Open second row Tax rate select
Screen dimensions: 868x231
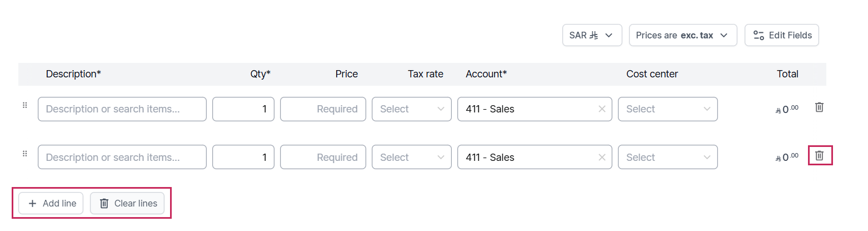pyautogui.click(x=412, y=158)
